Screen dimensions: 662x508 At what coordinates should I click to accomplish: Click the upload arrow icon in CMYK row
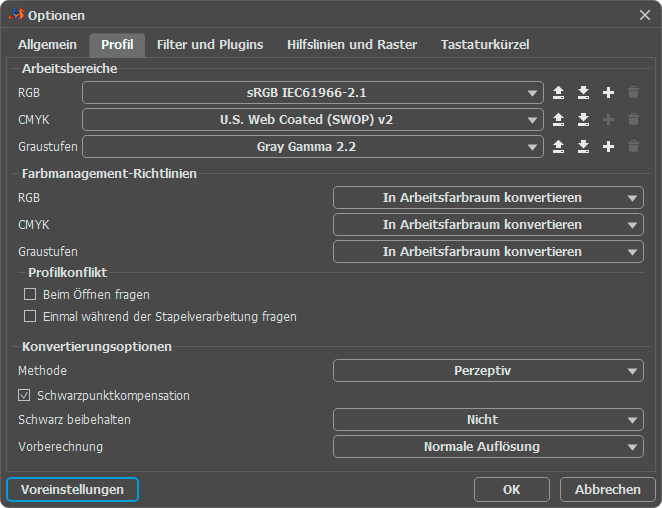click(x=558, y=120)
